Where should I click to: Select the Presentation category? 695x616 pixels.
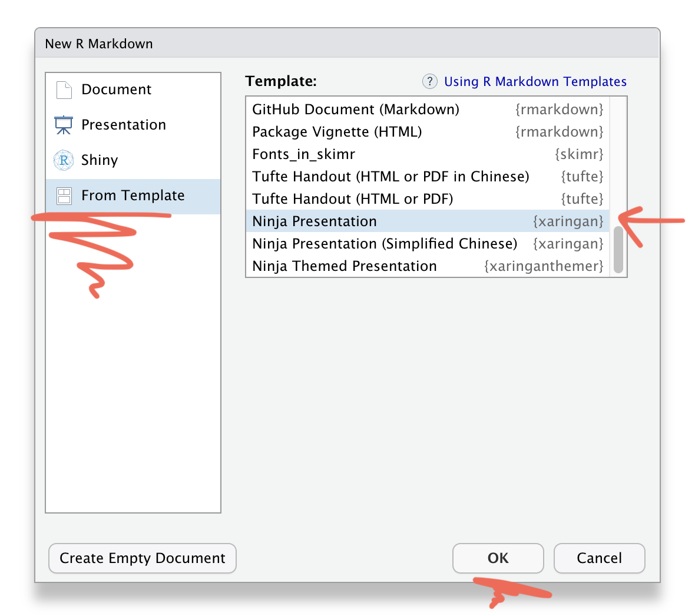(x=133, y=125)
